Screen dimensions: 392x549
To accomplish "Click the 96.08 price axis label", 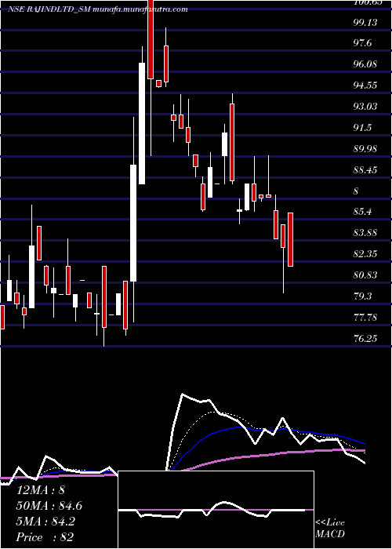I will coord(365,64).
